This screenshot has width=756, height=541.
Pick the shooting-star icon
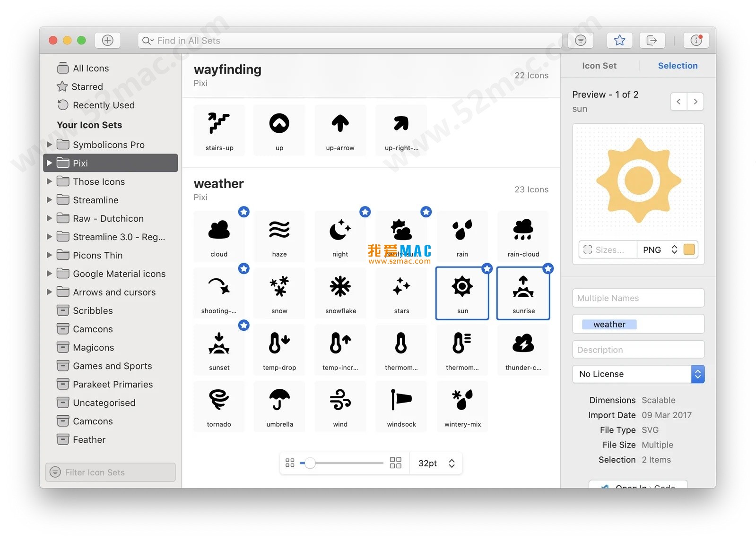pyautogui.click(x=219, y=293)
